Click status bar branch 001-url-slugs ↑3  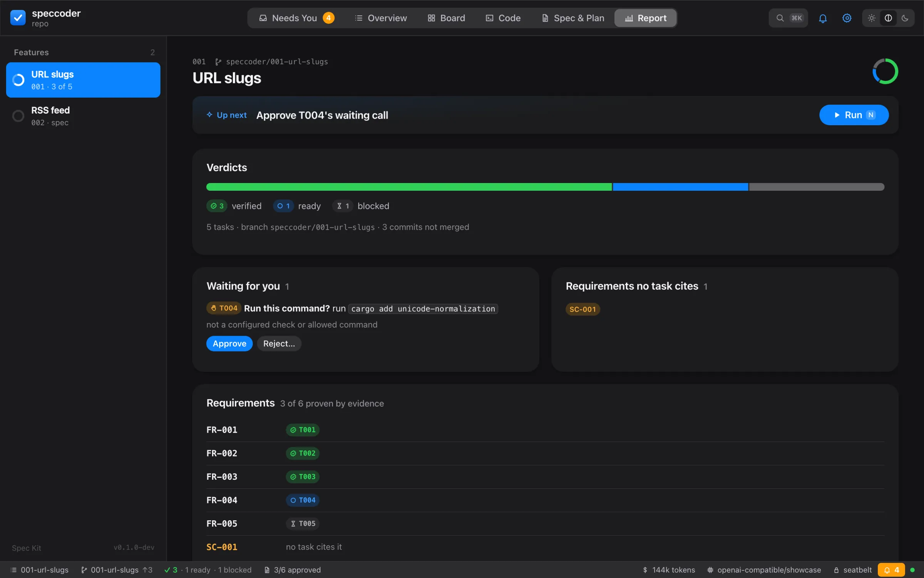(117, 570)
